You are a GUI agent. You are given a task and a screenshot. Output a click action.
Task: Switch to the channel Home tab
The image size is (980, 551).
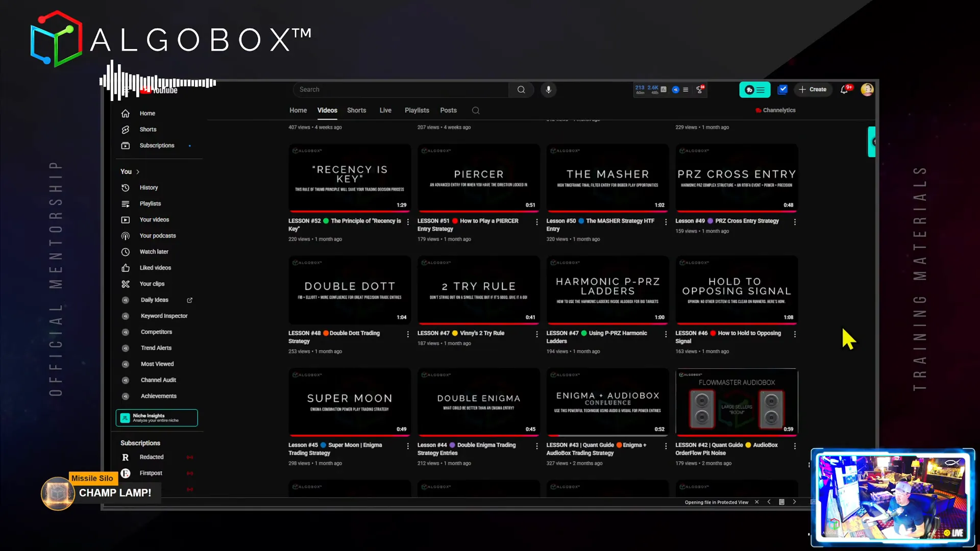[298, 111]
